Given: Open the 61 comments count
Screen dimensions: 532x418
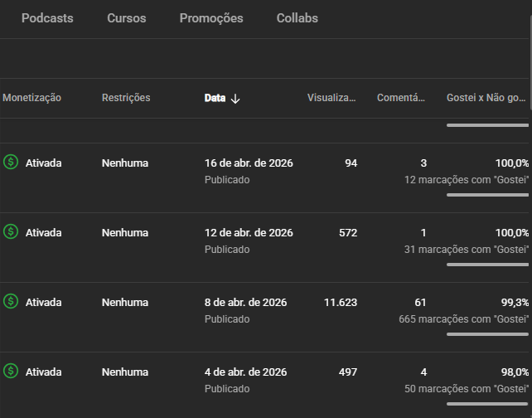Looking at the screenshot, I should point(420,302).
